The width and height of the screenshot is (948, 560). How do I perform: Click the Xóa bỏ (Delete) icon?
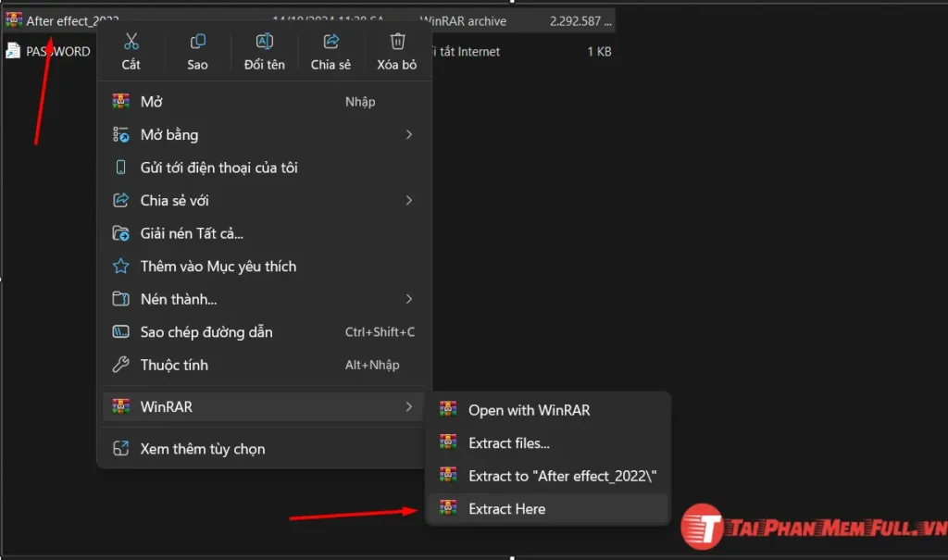397,42
